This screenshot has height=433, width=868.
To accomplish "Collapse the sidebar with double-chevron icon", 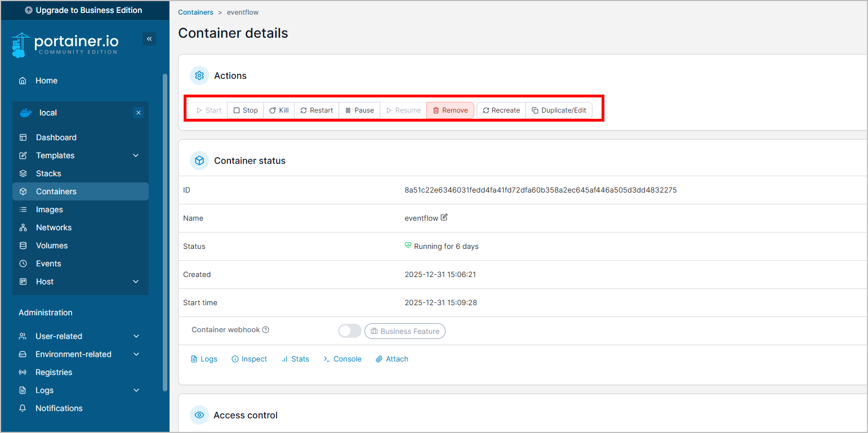I will 149,39.
